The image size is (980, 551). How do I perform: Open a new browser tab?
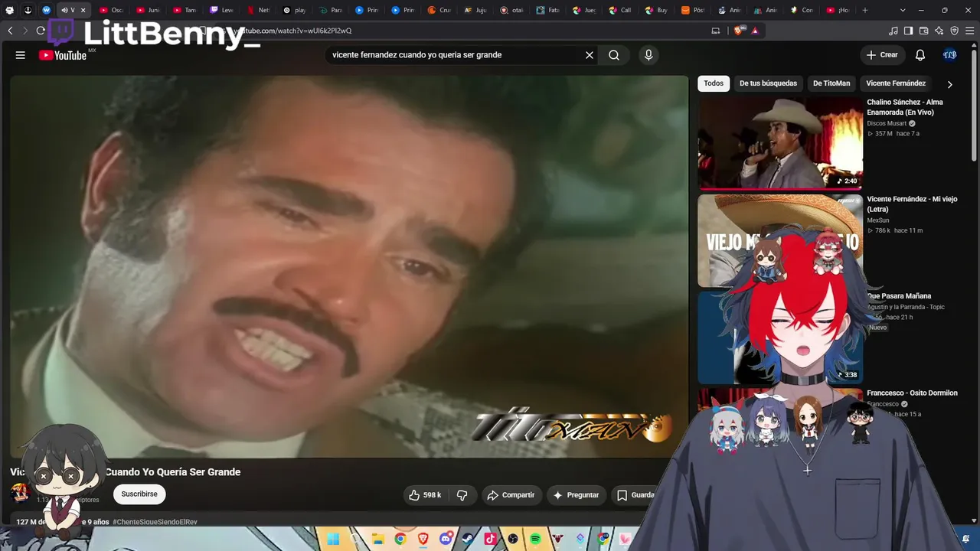tap(865, 10)
